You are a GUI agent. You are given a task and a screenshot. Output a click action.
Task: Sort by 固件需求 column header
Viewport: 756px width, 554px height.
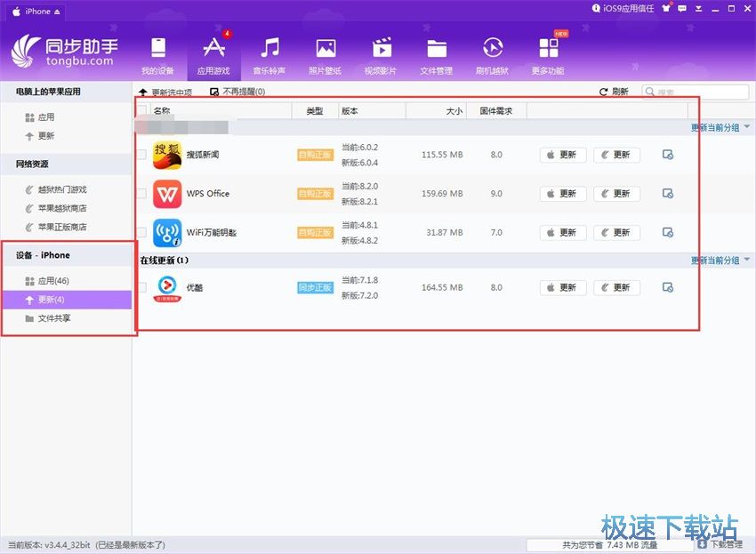pyautogui.click(x=496, y=111)
